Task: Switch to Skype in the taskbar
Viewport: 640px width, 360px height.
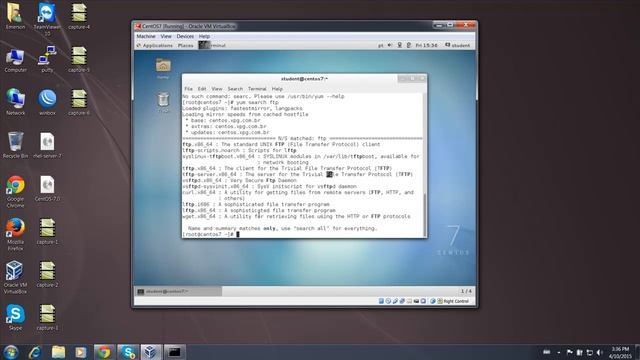Action: pyautogui.click(x=128, y=352)
